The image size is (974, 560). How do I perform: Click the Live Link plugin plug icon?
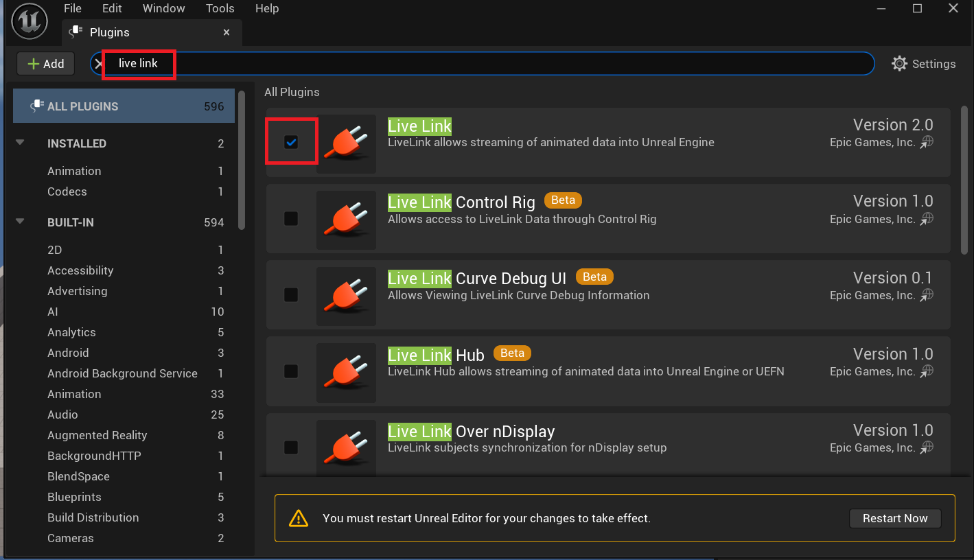346,143
